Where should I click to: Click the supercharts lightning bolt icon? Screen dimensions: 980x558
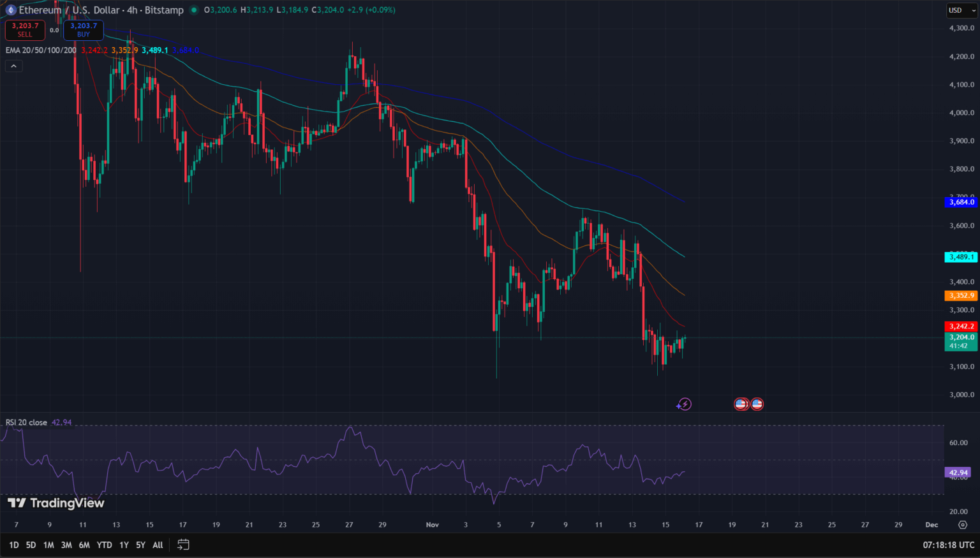coord(683,404)
